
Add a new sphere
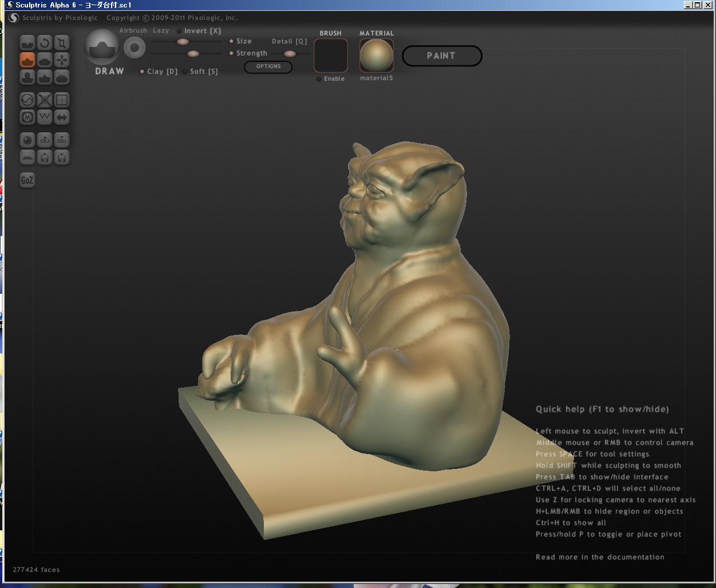point(27,140)
